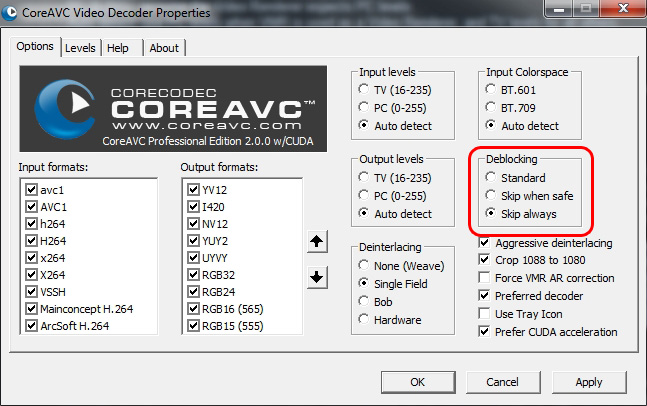The image size is (647, 406).
Task: Click the CoreAVC title bar app icon
Action: tap(9, 13)
